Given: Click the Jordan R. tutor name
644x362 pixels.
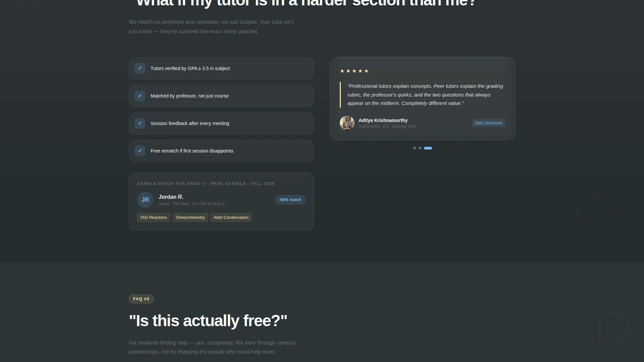Looking at the screenshot, I should (x=171, y=197).
